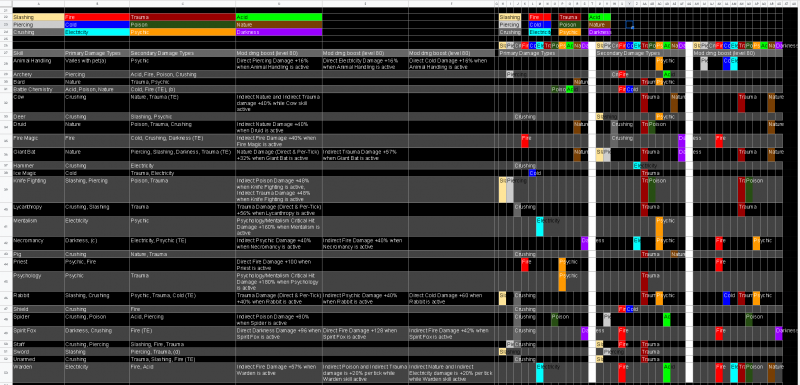The width and height of the screenshot is (800, 385).
Task: Select the wide red Fire legend cell
Action: (97, 17)
